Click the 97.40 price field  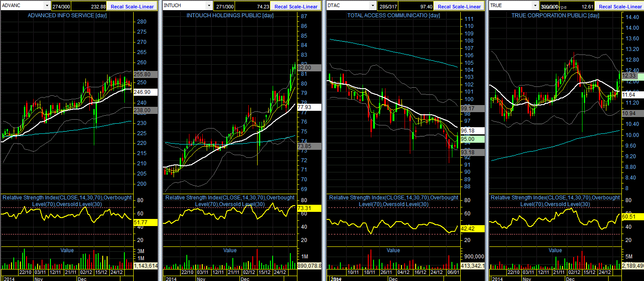coord(416,7)
